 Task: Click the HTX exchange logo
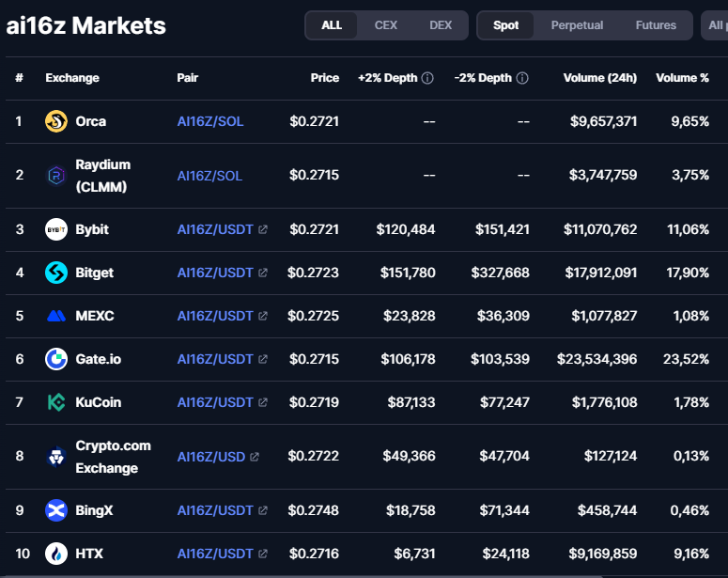pos(56,554)
